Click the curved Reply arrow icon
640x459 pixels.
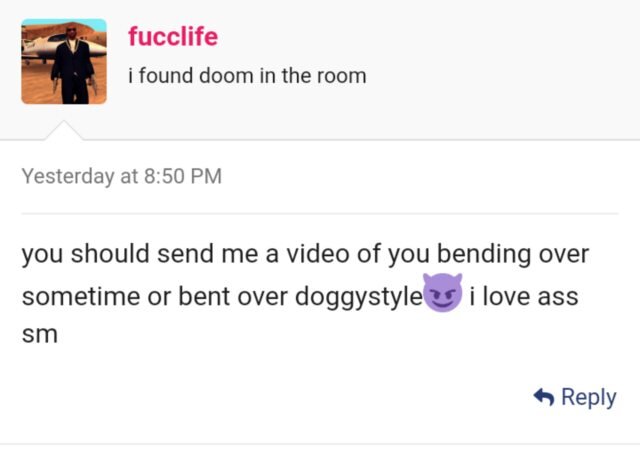(544, 397)
